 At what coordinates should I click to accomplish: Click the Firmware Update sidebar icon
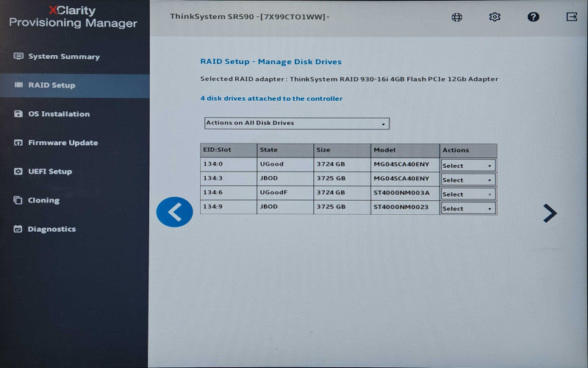tap(18, 143)
